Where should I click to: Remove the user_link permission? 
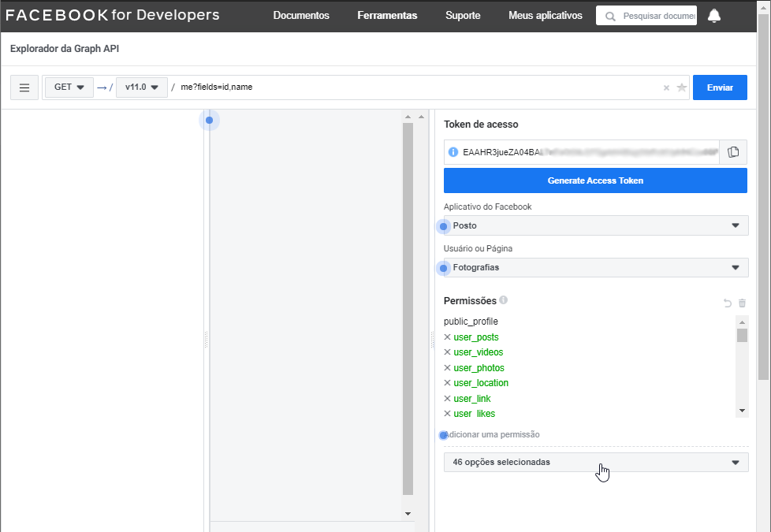click(x=448, y=398)
